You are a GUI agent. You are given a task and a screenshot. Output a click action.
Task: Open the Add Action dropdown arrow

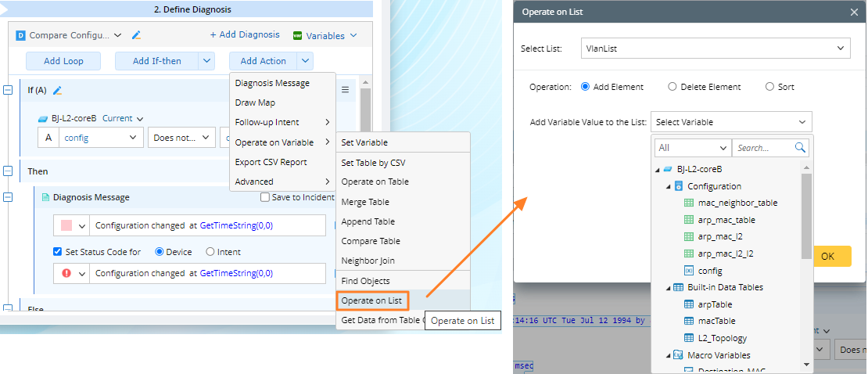pos(306,61)
